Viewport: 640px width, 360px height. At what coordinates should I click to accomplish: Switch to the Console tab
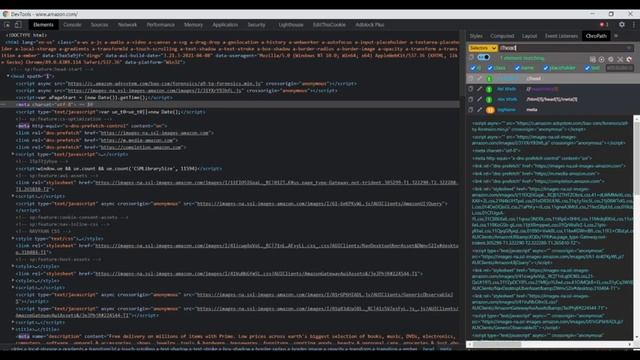coord(72,25)
